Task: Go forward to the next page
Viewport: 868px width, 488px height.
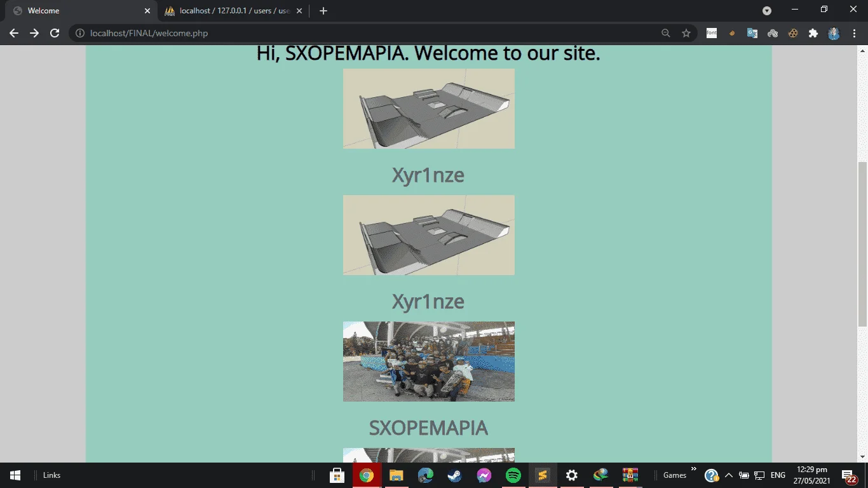Action: [x=34, y=33]
